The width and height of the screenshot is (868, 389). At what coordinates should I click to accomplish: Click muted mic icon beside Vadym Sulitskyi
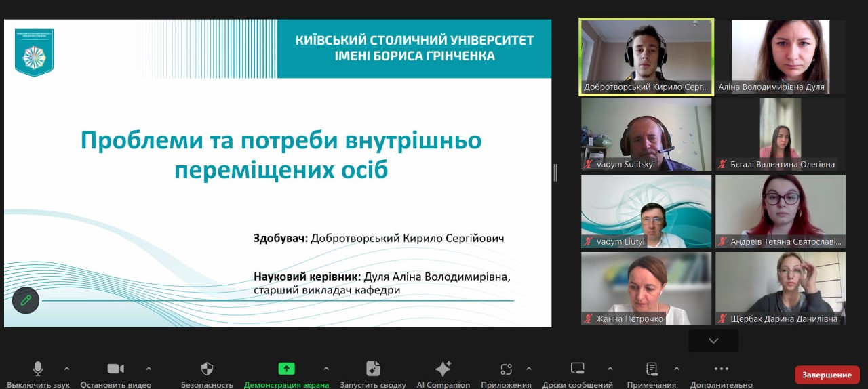(x=589, y=164)
